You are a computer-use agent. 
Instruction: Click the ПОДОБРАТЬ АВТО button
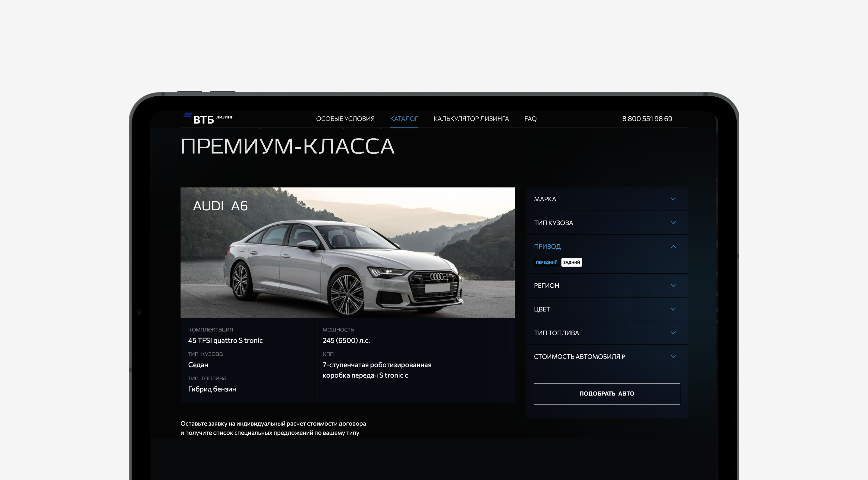607,394
